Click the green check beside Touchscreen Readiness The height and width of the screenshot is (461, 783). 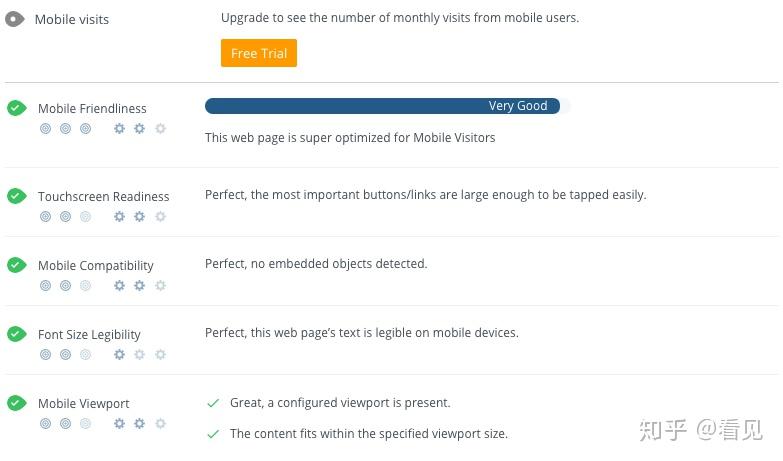(x=16, y=196)
